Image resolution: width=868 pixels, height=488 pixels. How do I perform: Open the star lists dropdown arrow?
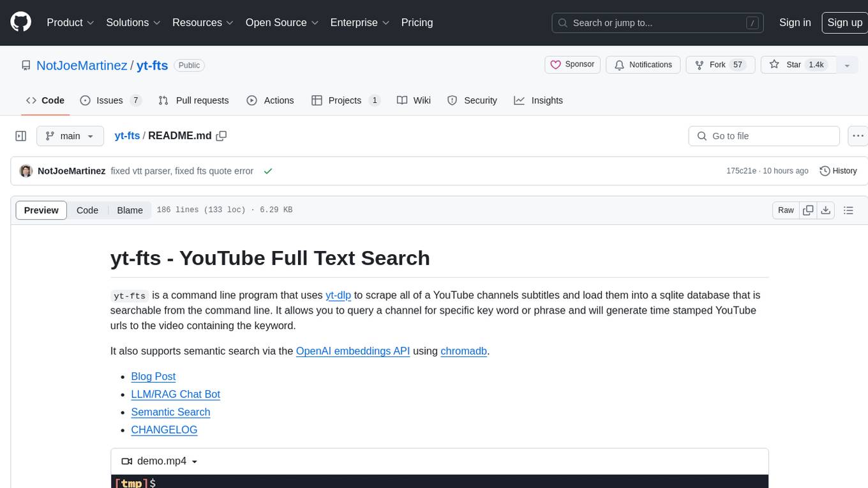(x=847, y=65)
